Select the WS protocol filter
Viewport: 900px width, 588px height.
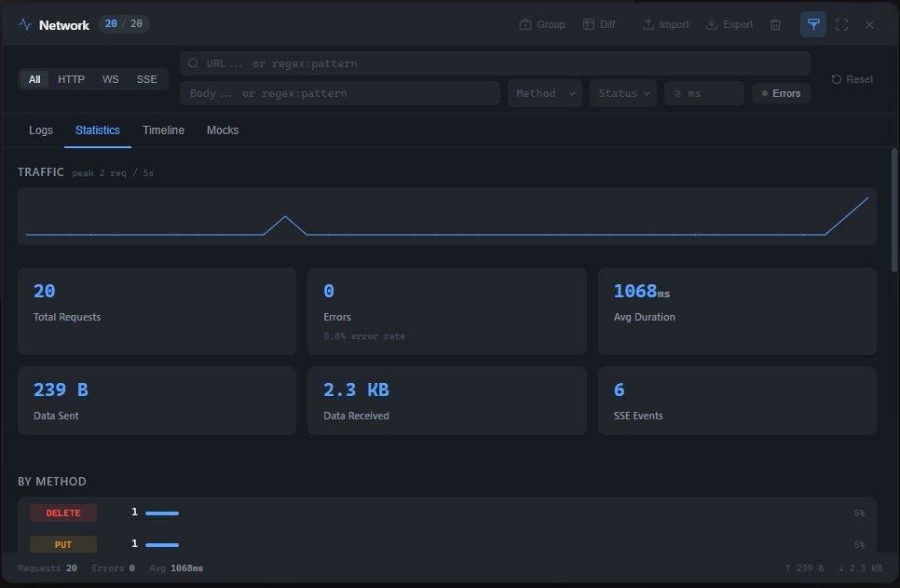pyautogui.click(x=110, y=79)
